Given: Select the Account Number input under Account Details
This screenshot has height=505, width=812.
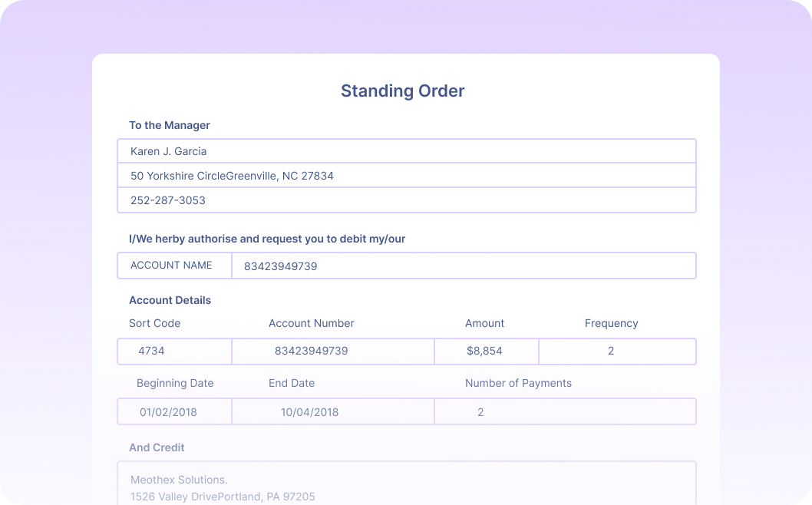Looking at the screenshot, I should tap(332, 352).
